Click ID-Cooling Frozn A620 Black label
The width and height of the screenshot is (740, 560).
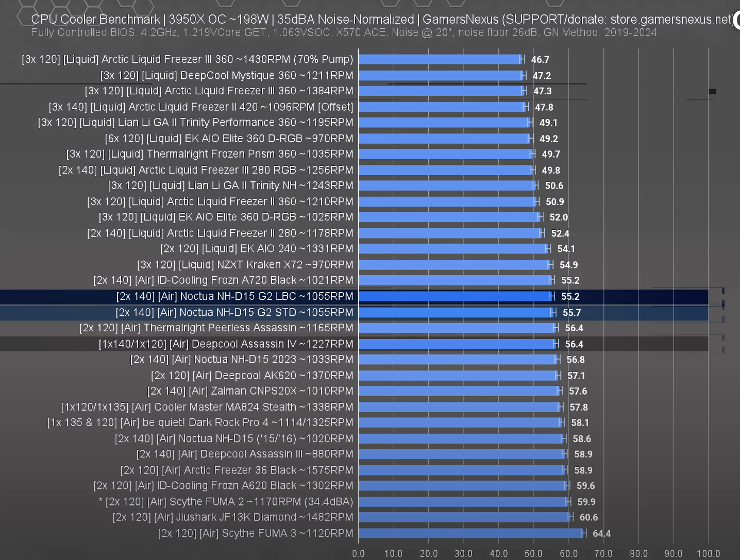pos(223,485)
